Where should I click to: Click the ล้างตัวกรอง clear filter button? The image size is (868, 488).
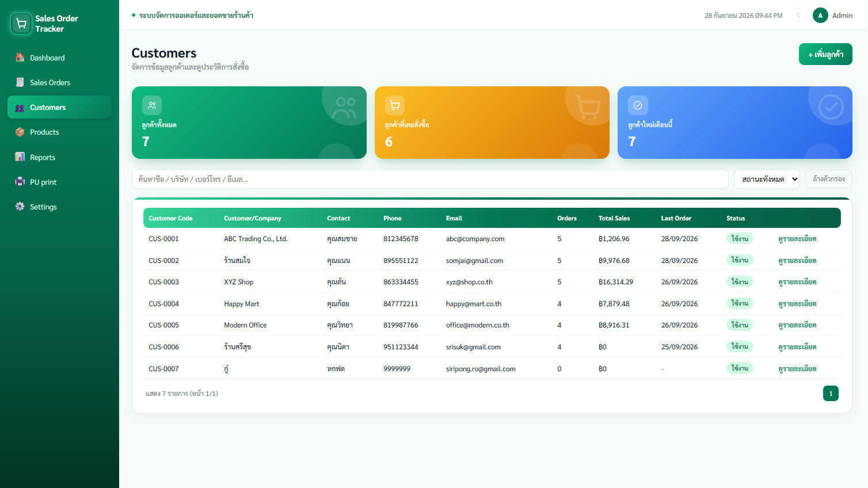click(x=829, y=179)
